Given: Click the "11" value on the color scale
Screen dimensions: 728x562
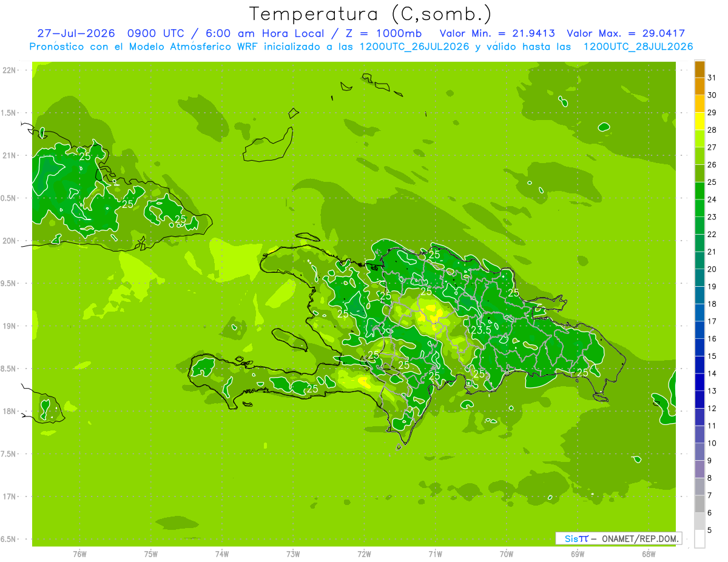Looking at the screenshot, I should click(712, 426).
